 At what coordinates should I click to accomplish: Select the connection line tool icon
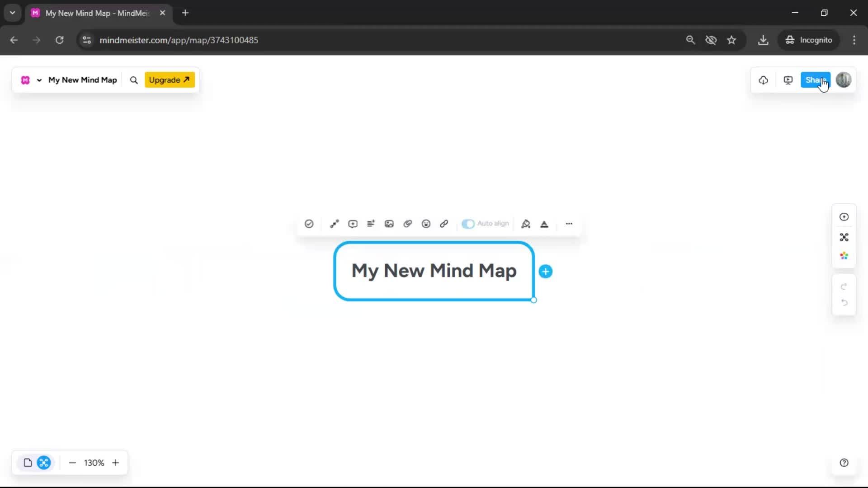click(x=334, y=224)
